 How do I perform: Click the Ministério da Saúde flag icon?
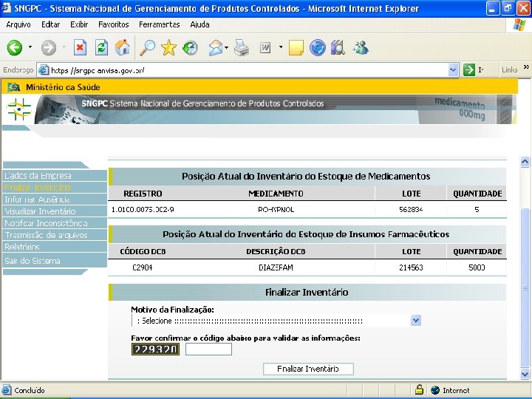(13, 87)
